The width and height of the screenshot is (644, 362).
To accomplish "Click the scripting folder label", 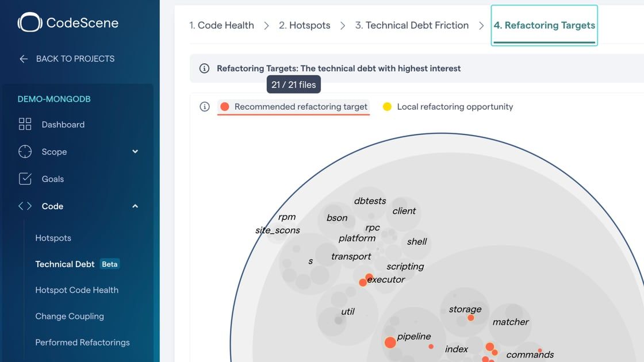I will click(x=405, y=267).
